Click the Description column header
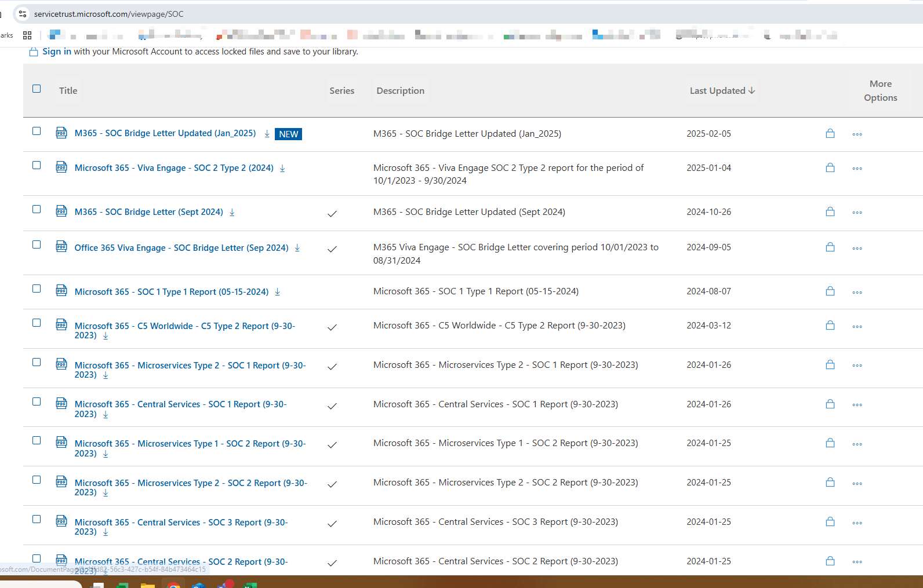The image size is (923, 588). 401,90
